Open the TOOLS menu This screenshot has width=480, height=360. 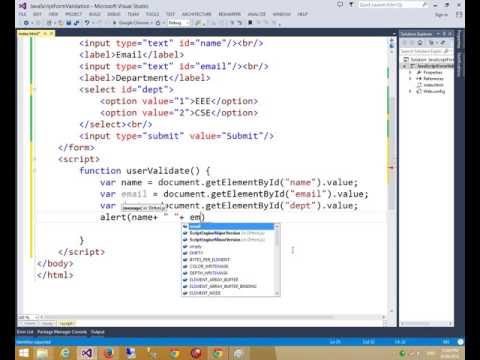pyautogui.click(x=152, y=14)
